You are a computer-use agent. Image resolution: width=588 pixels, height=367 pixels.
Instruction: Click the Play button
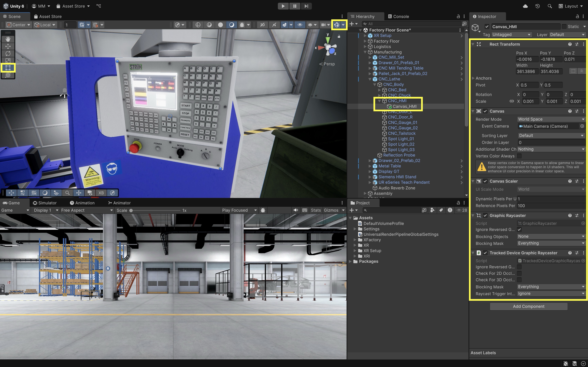click(x=283, y=6)
